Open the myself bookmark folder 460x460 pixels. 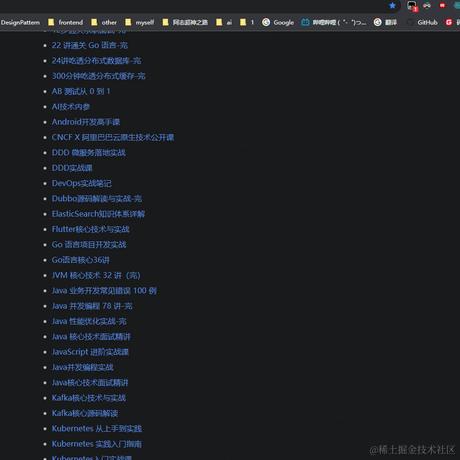point(140,22)
